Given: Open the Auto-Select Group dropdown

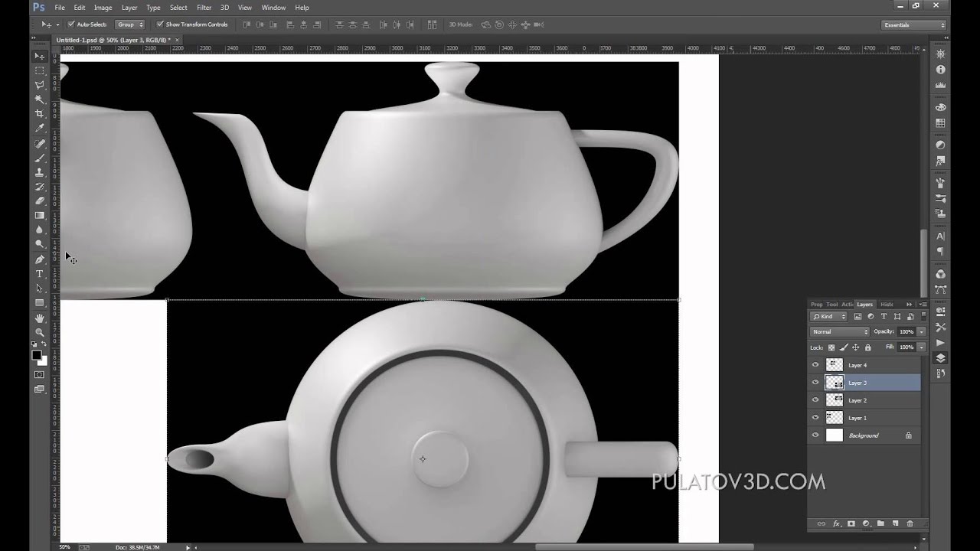Looking at the screenshot, I should [x=129, y=24].
